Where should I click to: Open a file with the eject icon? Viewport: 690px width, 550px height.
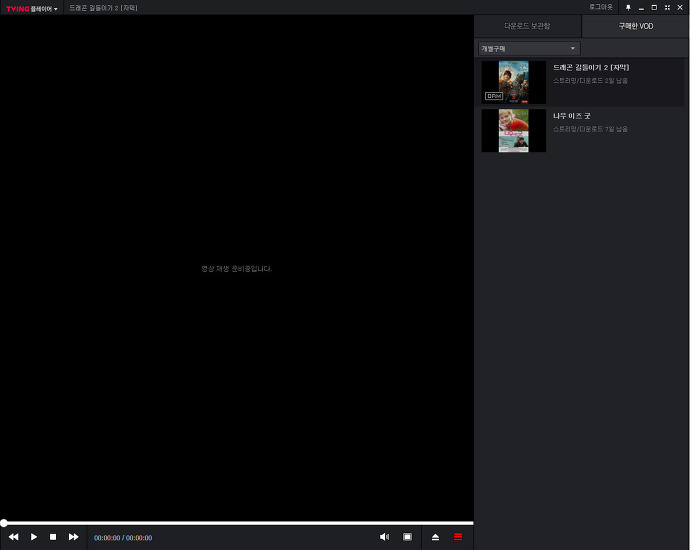(x=435, y=537)
